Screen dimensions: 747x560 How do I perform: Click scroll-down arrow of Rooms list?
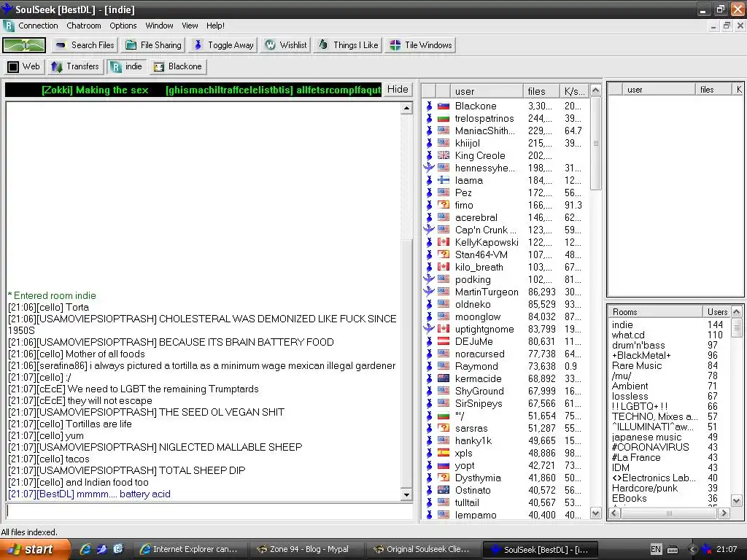737,501
